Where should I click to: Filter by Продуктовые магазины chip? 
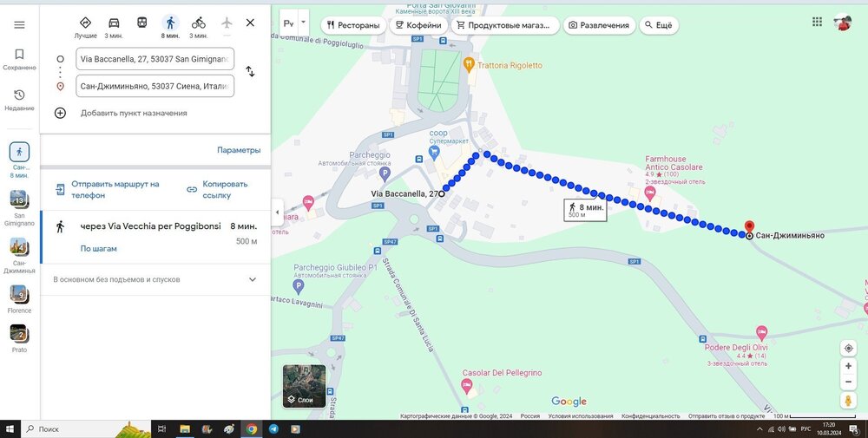coord(505,25)
